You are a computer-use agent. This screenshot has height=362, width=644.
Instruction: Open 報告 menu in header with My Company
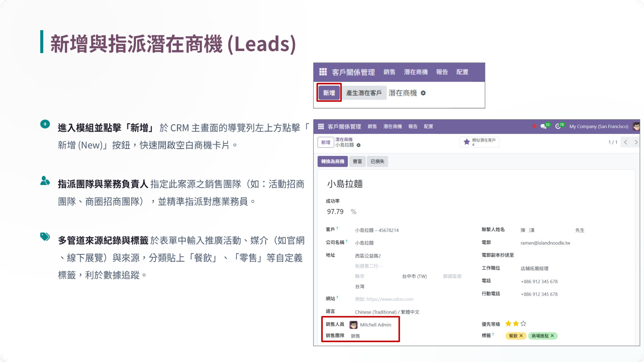pos(413,127)
